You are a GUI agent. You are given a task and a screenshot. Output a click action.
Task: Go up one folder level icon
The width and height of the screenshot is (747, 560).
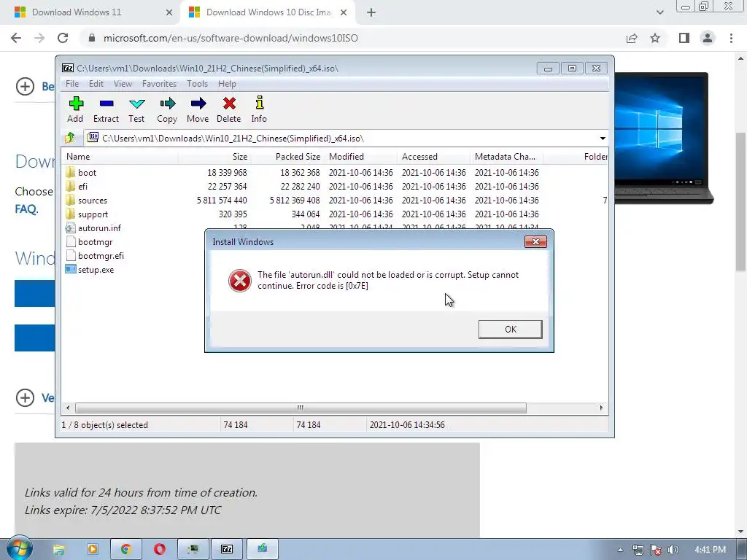click(70, 138)
